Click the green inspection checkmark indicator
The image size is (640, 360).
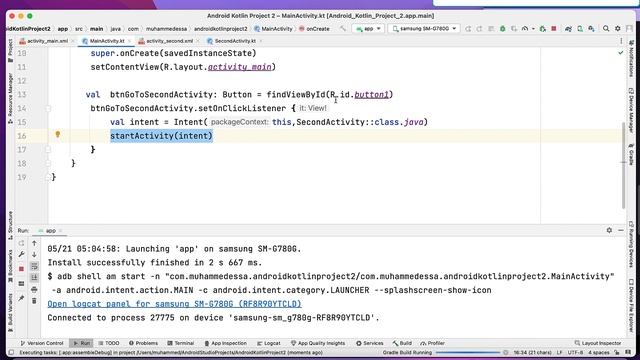(x=620, y=53)
